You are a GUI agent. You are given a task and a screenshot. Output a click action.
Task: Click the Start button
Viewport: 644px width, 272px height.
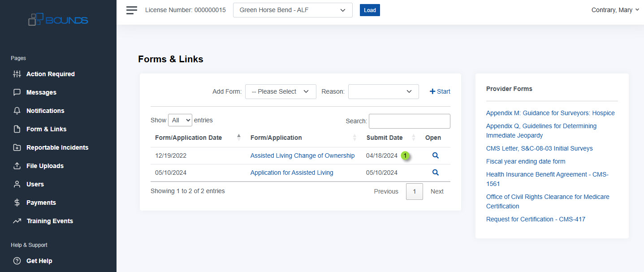pyautogui.click(x=440, y=91)
